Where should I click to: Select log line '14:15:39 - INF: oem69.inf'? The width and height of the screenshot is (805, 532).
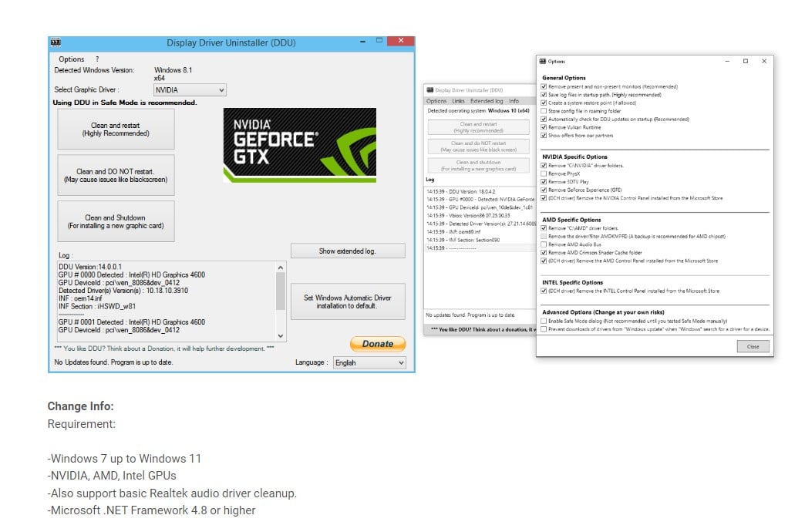[453, 232]
